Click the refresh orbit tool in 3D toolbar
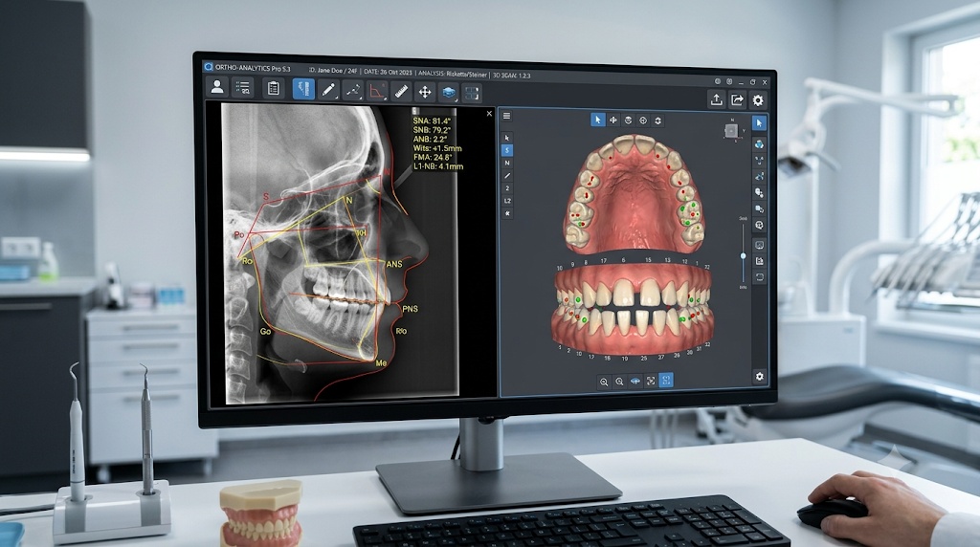Screen dimensions: 980x547 coord(657,121)
